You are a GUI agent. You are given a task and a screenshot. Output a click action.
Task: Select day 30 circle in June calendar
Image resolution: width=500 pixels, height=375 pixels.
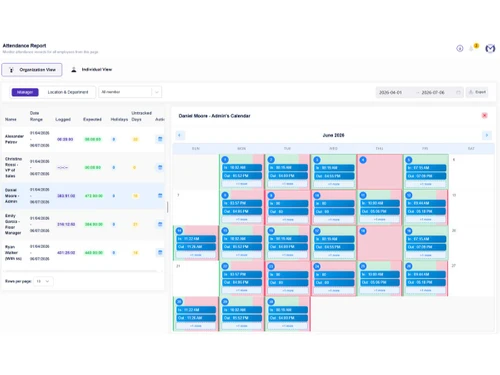[271, 302]
